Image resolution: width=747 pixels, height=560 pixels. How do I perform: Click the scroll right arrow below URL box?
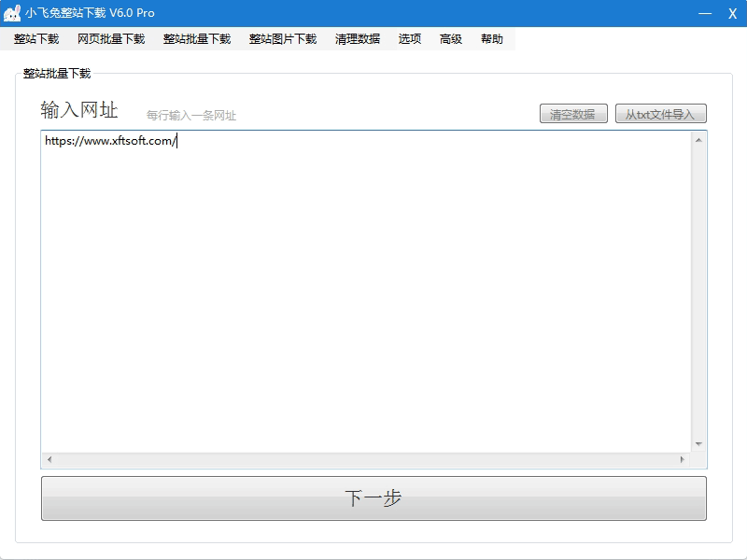(683, 460)
